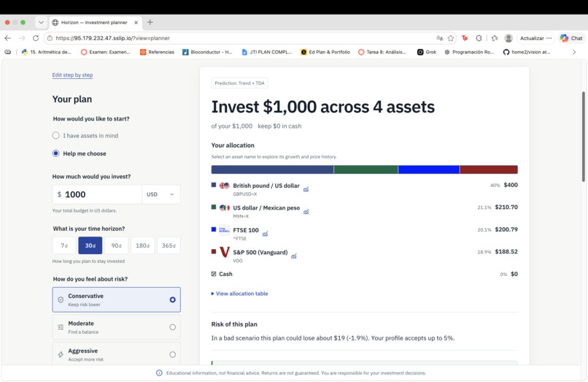Open the Copilot Chat button

coord(571,38)
